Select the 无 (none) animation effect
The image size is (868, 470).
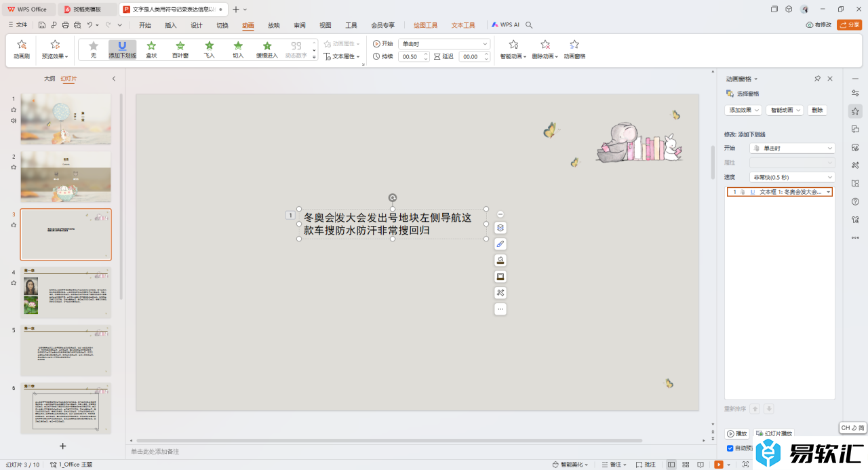[94, 50]
